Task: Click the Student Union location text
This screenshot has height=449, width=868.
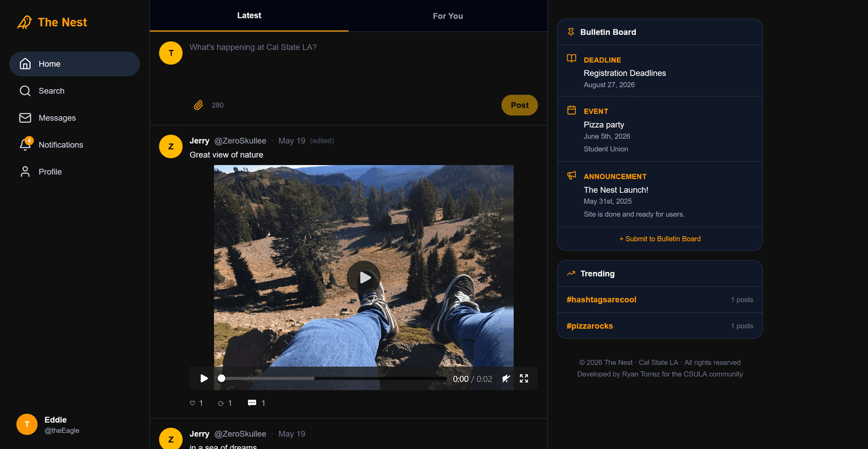Action: tap(606, 149)
